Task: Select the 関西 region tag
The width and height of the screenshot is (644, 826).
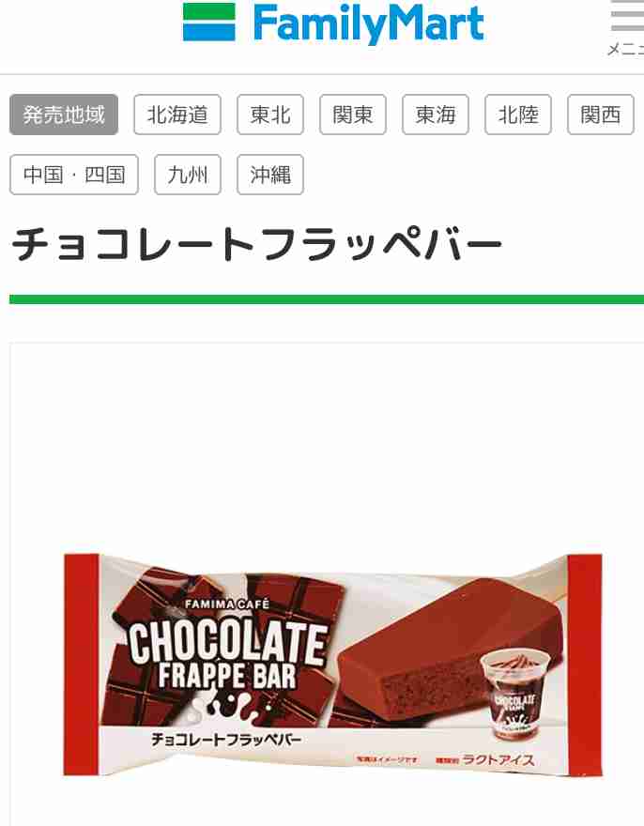Action: (x=601, y=115)
